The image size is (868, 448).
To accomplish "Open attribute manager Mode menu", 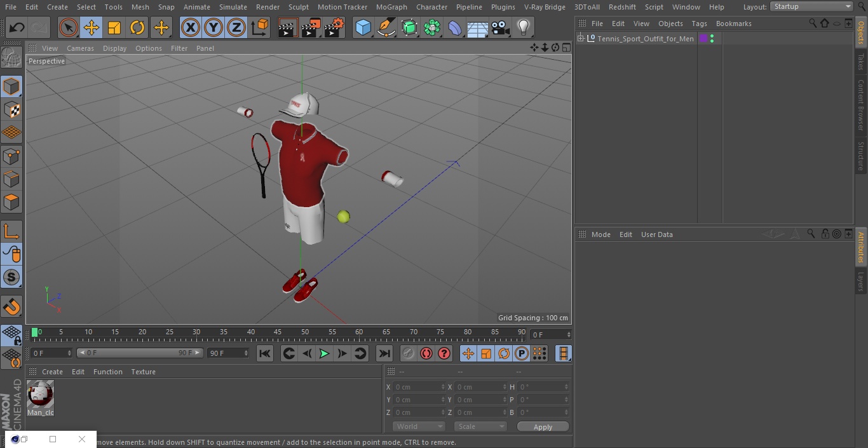I will click(x=600, y=234).
